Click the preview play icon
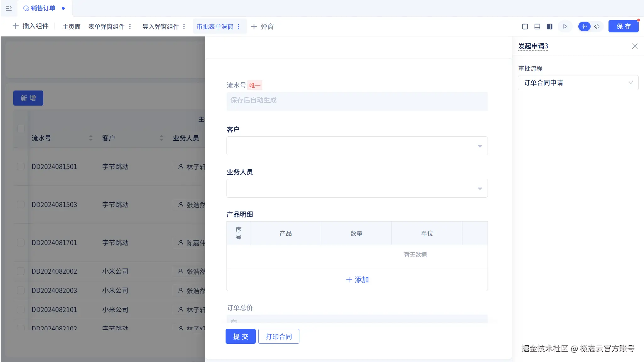 point(565,27)
